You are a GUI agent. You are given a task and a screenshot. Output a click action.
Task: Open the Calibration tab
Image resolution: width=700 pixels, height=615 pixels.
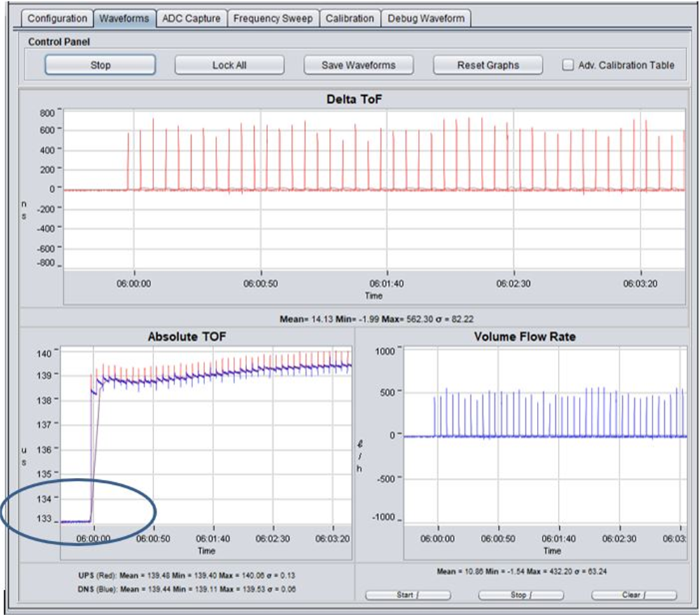[350, 18]
